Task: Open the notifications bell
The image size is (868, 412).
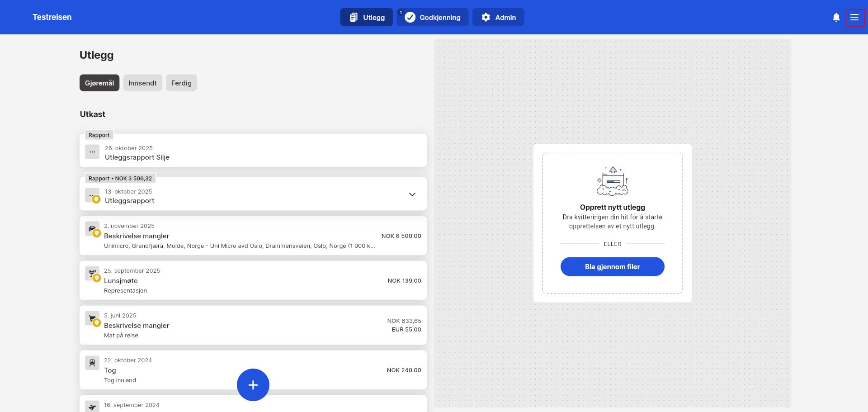Action: pyautogui.click(x=836, y=17)
